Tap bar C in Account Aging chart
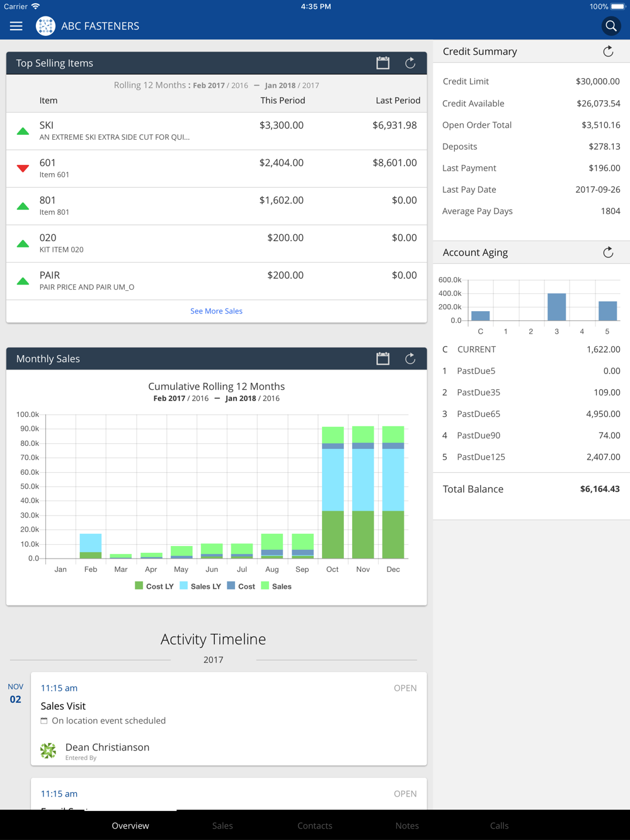The width and height of the screenshot is (630, 840). click(480, 316)
